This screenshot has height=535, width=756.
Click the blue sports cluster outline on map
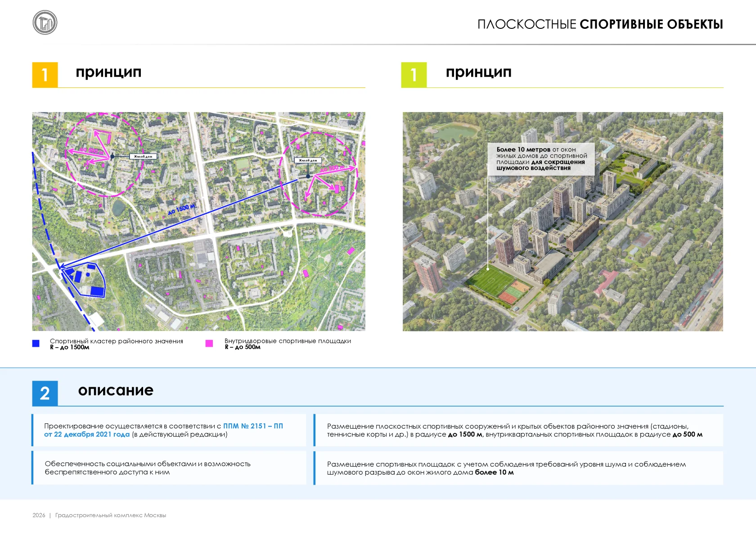84,280
